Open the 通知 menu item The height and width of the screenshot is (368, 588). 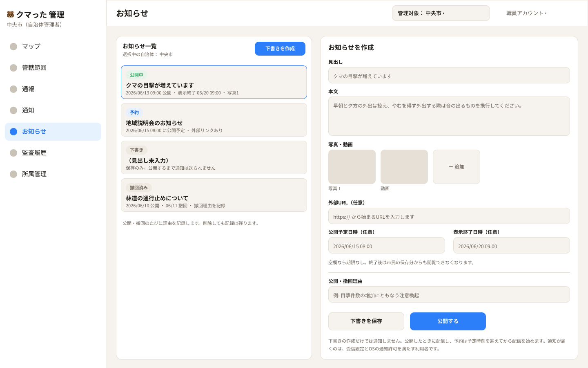click(53, 110)
